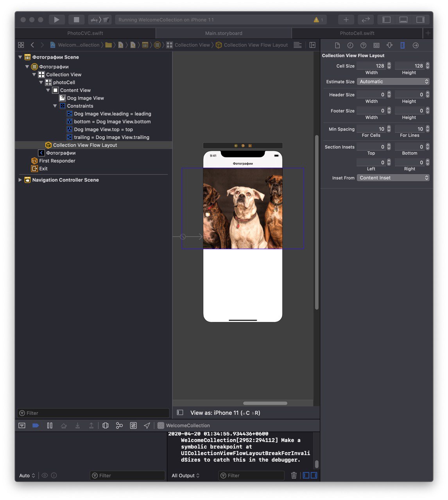Image resolution: width=448 pixels, height=500 pixels.
Task: Switch to Main.storyboard tab
Action: pyautogui.click(x=224, y=33)
